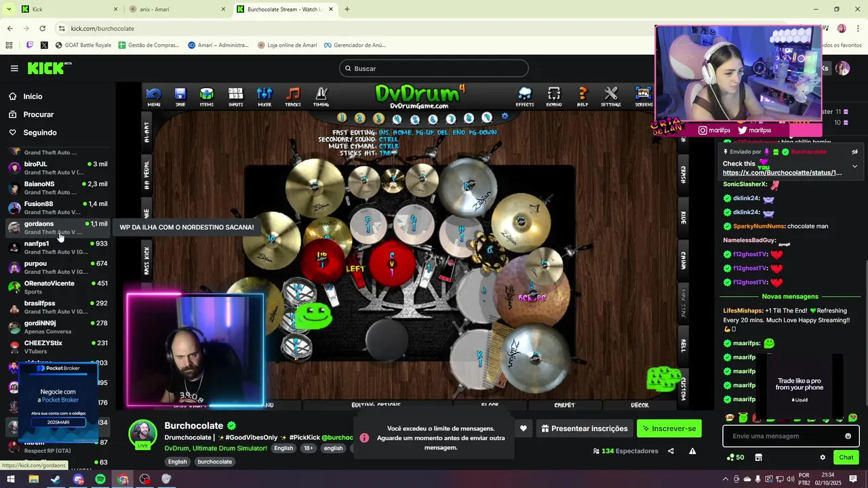Open GOAT Battle Royale bookmark
The image size is (868, 488).
coord(83,45)
